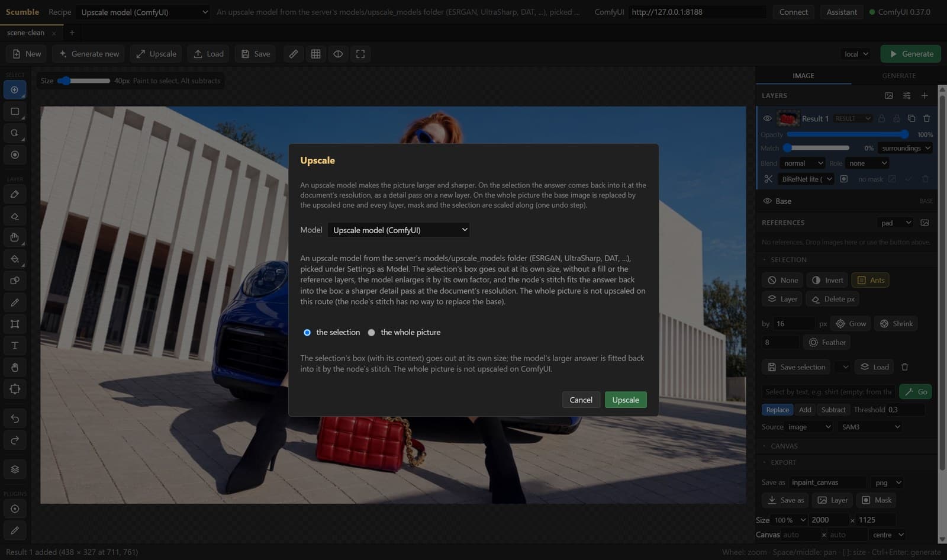Screen dimensions: 947x560
Task: Hide the Base layer
Action: (x=767, y=201)
